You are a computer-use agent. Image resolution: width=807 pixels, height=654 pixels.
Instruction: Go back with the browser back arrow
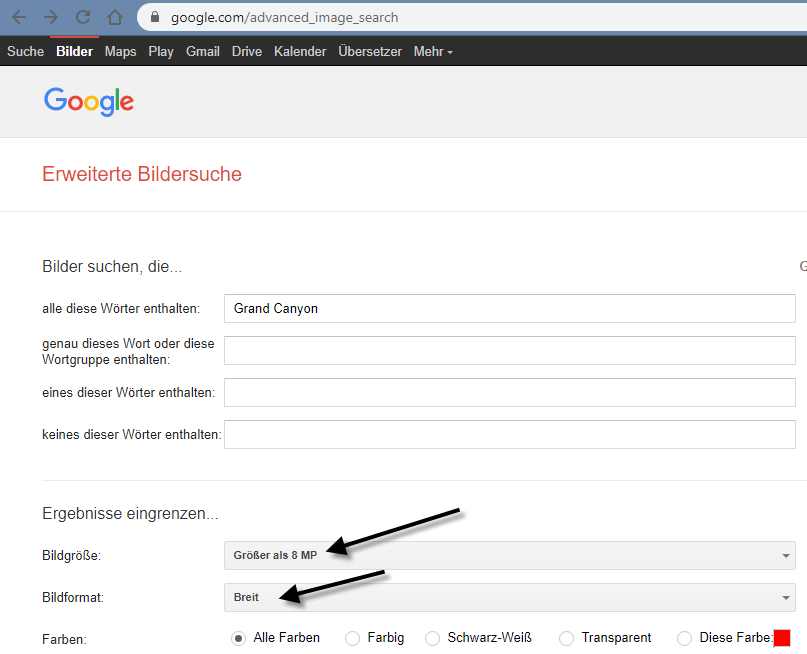(19, 17)
